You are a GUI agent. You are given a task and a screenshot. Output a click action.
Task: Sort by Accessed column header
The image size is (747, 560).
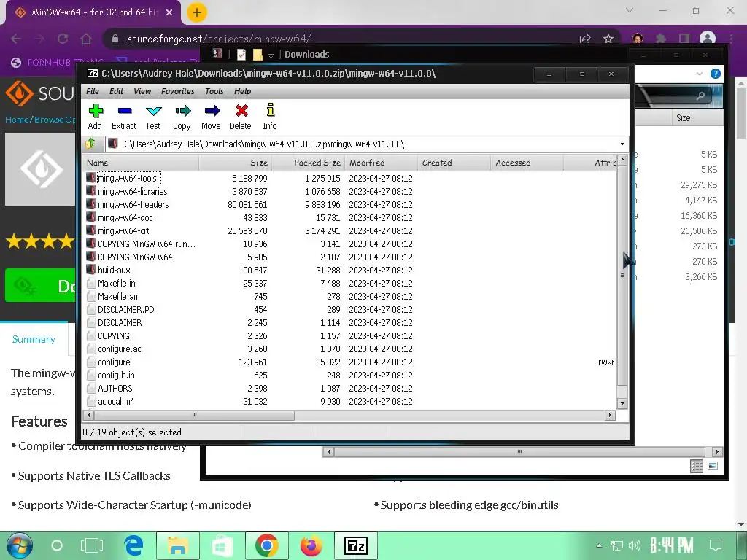(527, 163)
